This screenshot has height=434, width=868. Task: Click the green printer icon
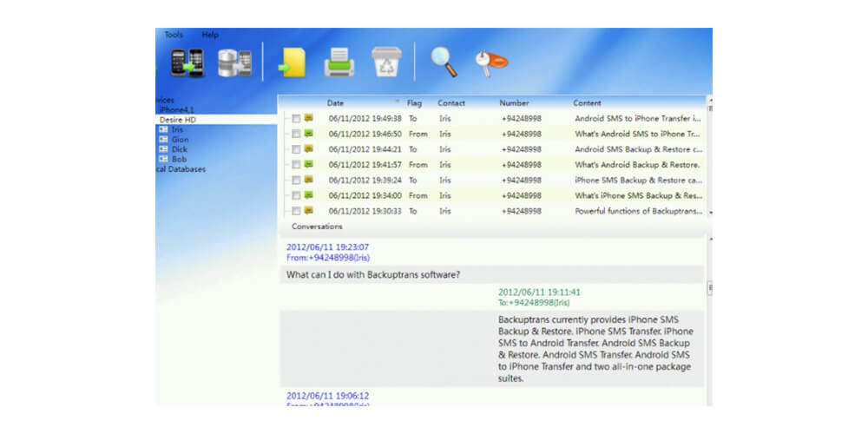(x=339, y=62)
